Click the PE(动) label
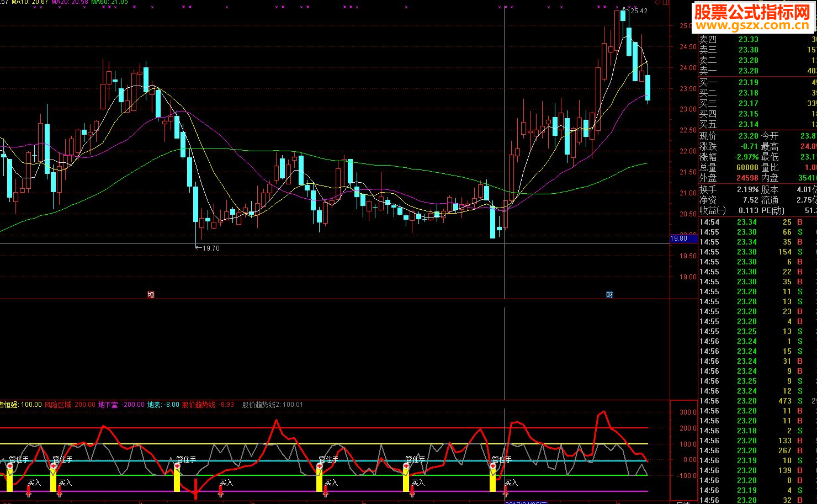The width and height of the screenshot is (817, 504). (x=773, y=210)
